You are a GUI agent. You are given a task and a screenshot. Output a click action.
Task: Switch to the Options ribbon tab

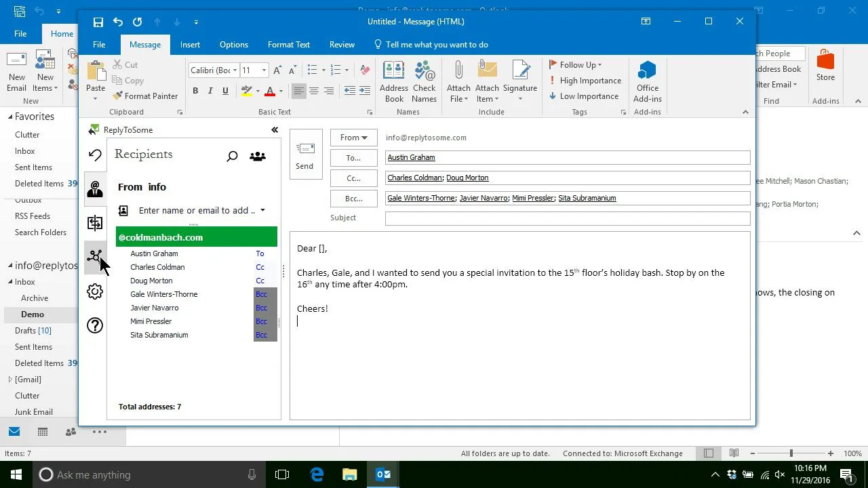coord(234,45)
